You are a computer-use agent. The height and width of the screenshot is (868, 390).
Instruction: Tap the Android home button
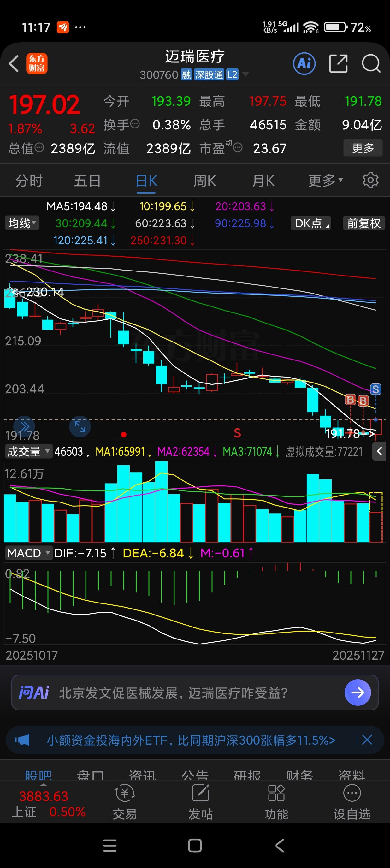coord(195,845)
